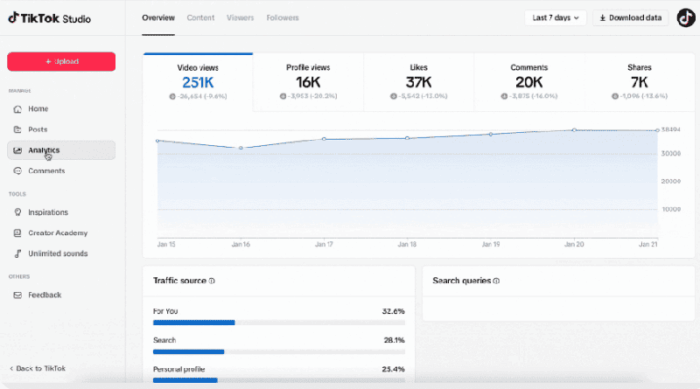
Task: Click the Jan 19 data point on chart
Action: coord(491,134)
